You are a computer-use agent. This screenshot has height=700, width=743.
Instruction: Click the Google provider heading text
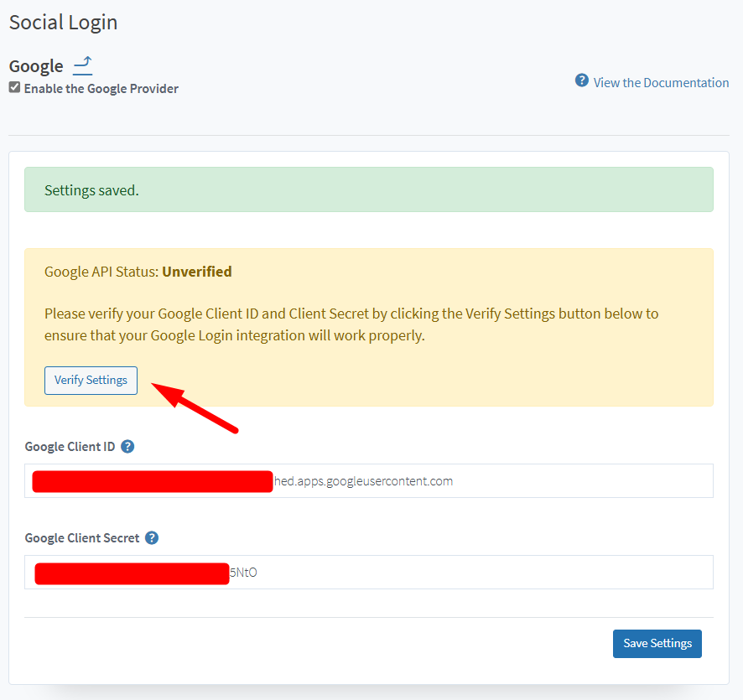pyautogui.click(x=36, y=66)
